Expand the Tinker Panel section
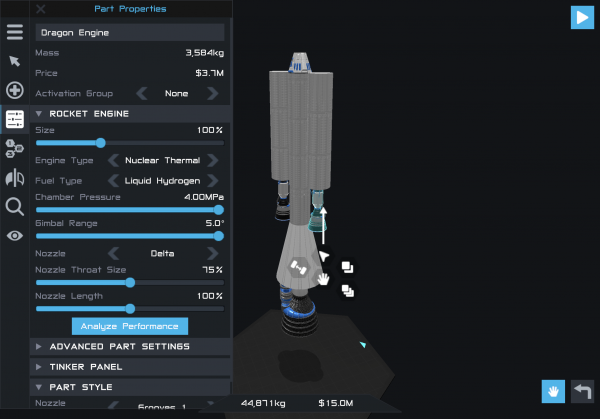This screenshot has width=600, height=419. click(x=40, y=367)
